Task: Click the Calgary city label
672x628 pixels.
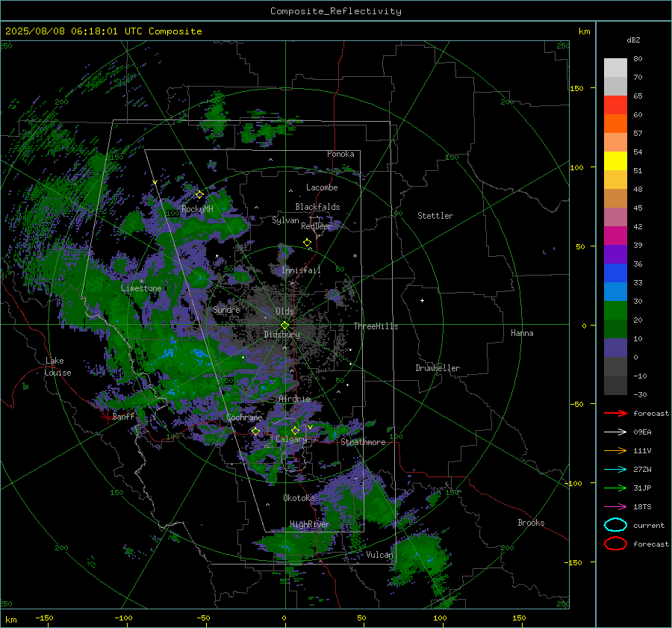Action: pyautogui.click(x=291, y=439)
